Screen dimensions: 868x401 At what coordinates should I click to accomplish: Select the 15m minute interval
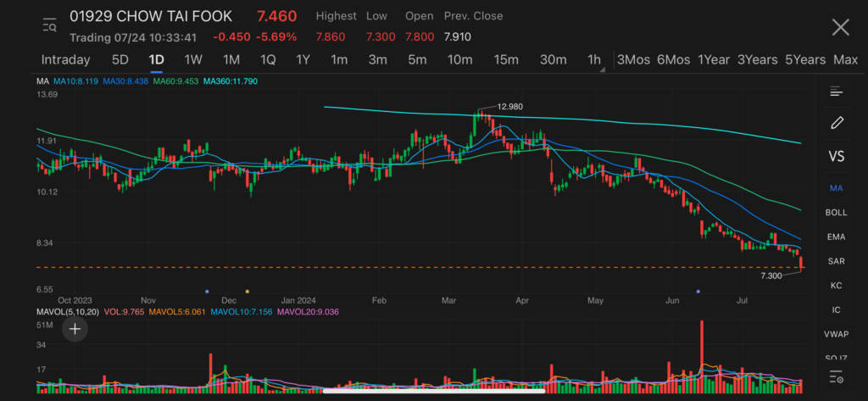pos(506,60)
